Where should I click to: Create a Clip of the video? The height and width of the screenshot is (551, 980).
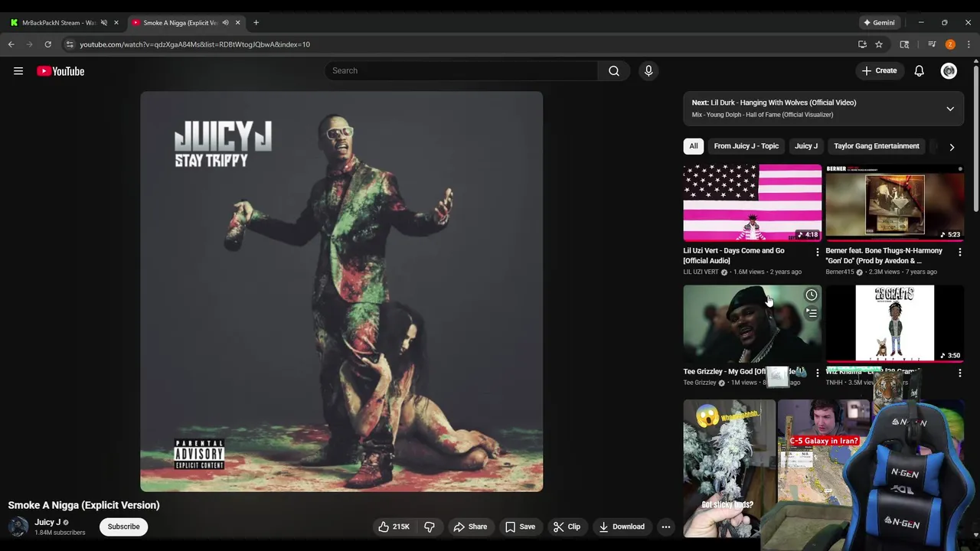pyautogui.click(x=567, y=527)
